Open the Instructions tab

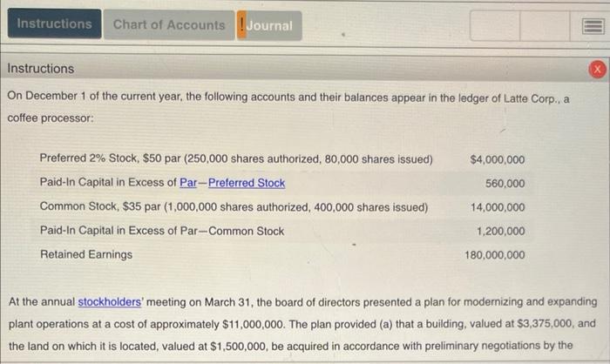point(54,24)
